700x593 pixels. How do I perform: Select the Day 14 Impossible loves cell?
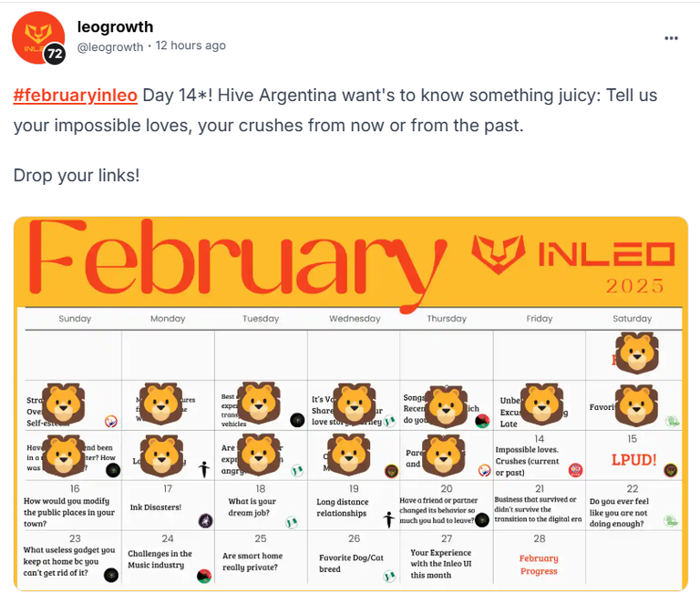point(540,455)
